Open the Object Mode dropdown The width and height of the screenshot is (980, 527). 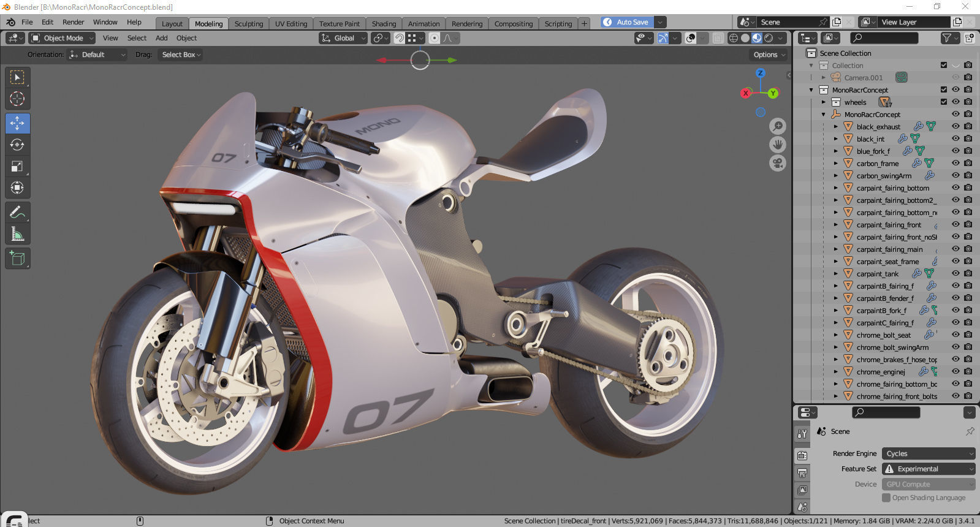63,38
